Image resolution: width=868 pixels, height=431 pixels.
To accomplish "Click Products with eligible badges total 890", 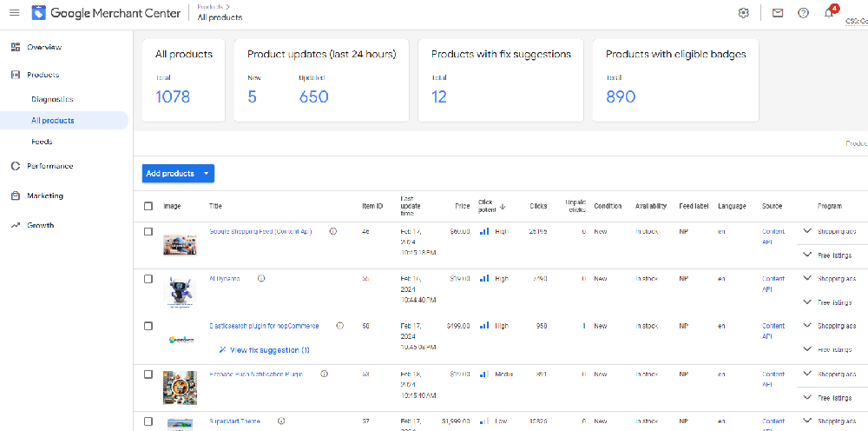I will (621, 97).
